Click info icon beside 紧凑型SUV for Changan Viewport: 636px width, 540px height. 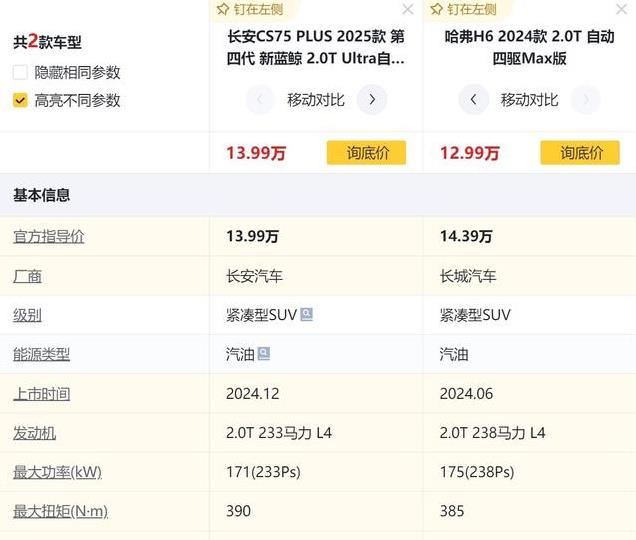(x=307, y=314)
